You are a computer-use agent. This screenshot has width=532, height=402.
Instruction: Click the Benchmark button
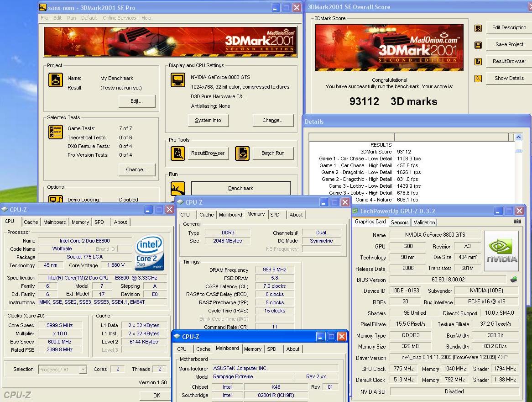tap(240, 188)
